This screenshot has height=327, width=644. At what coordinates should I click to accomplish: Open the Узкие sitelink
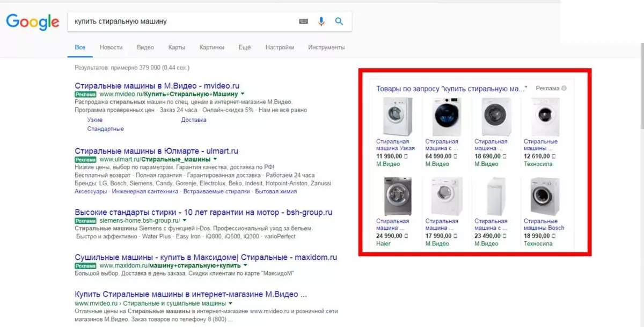point(95,120)
